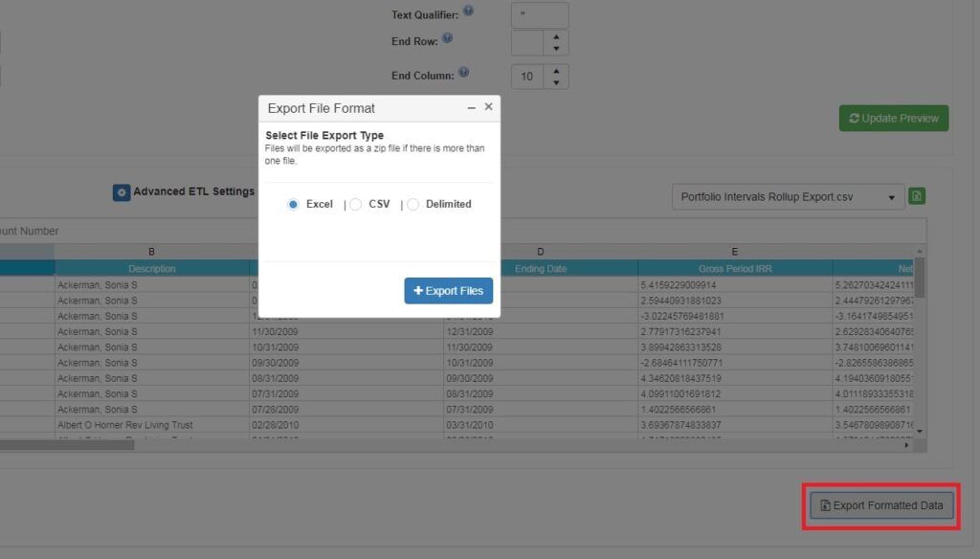This screenshot has height=559, width=980.
Task: Click the Gross Period IRR column header
Action: point(734,269)
